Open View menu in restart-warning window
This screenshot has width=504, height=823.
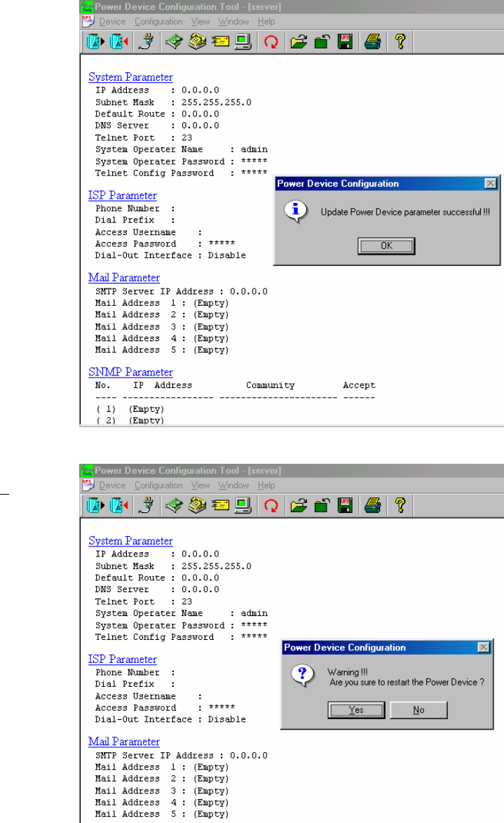click(200, 486)
